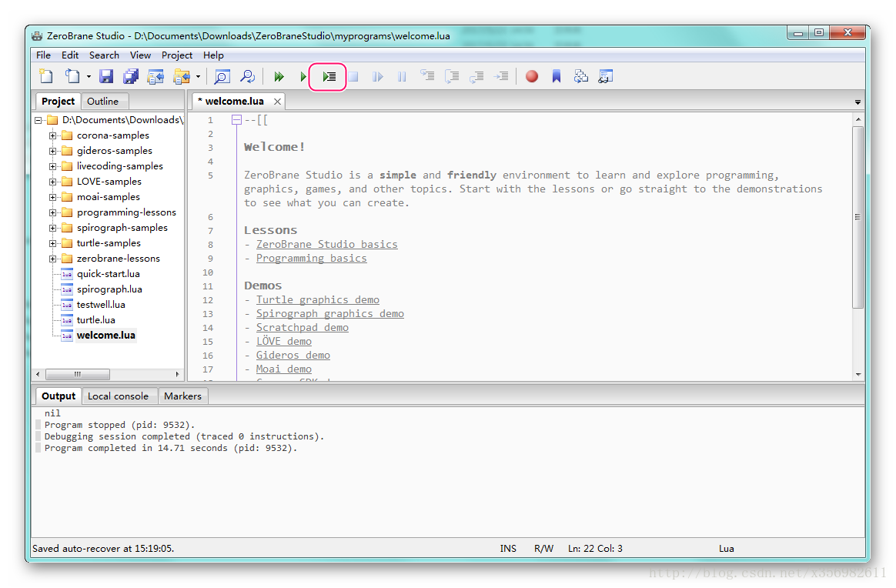Run the program with the single green arrow
Image resolution: width=896 pixels, height=588 pixels.
[x=303, y=76]
